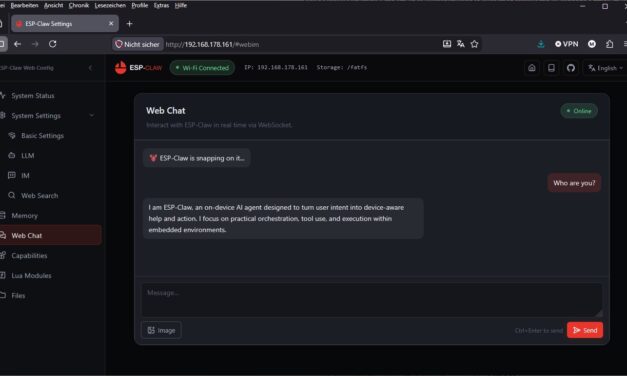Focus the Message text input

coord(372,300)
